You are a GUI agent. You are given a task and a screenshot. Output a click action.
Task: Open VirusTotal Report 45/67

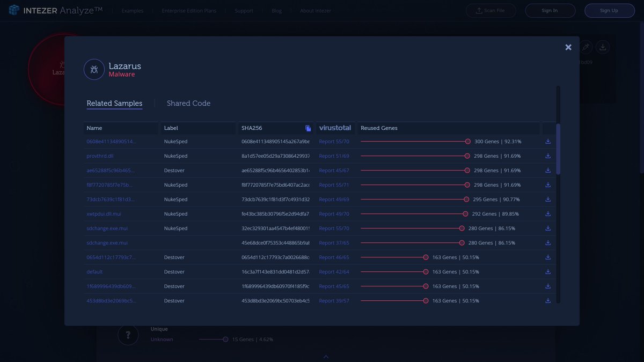334,171
